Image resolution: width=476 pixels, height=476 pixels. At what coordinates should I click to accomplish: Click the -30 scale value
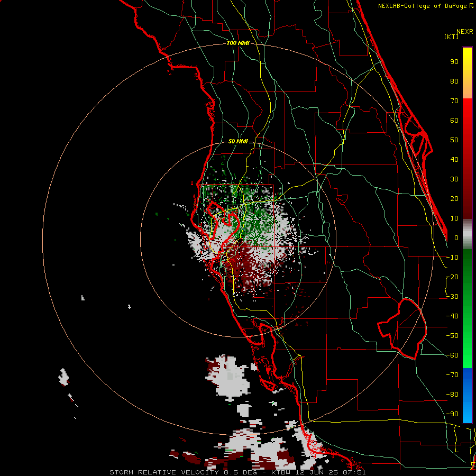tap(452, 297)
